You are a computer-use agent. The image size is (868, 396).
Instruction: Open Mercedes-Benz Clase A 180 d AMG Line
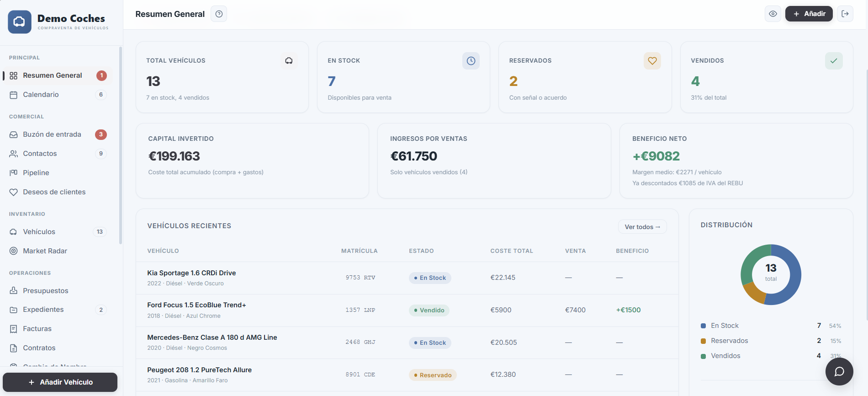pyautogui.click(x=407, y=343)
